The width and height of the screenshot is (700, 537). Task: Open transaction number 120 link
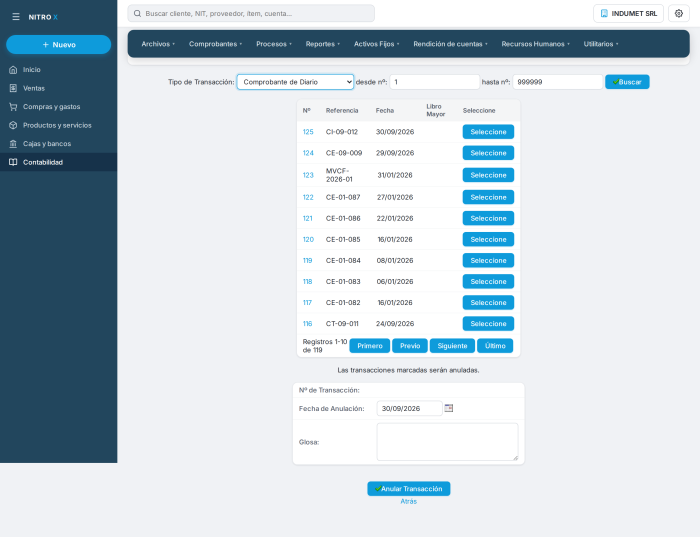pos(308,239)
